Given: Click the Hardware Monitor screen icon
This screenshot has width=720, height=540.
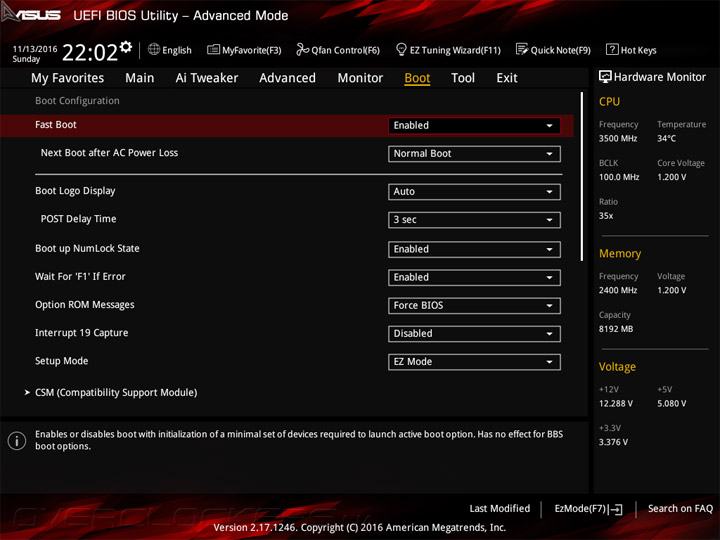Looking at the screenshot, I should point(605,77).
